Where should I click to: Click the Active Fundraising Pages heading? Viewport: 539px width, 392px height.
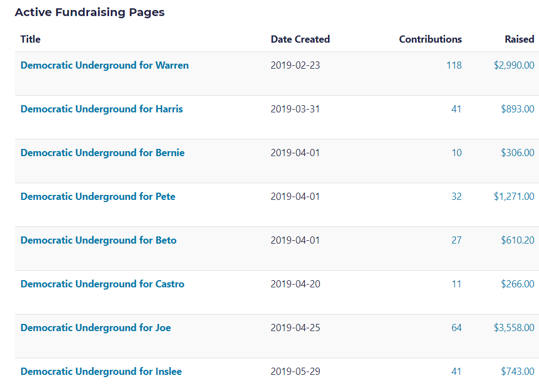click(x=90, y=12)
